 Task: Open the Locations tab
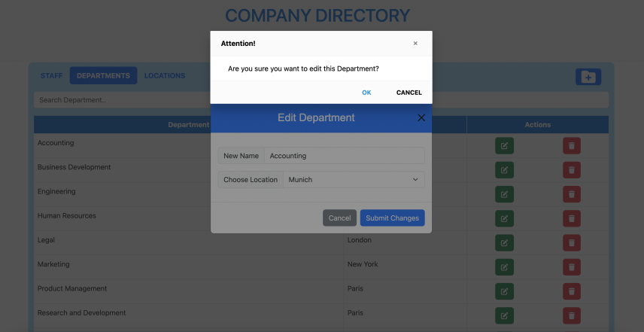[x=165, y=76]
